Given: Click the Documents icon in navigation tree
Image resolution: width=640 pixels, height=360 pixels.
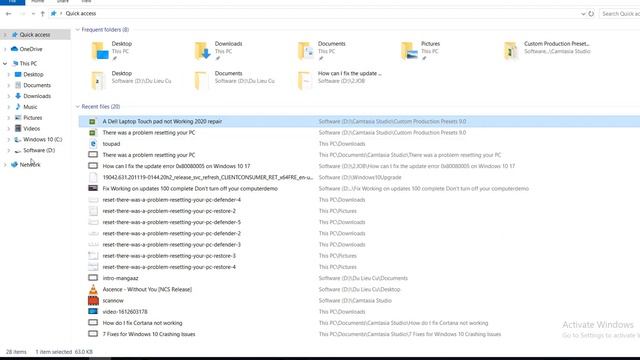Looking at the screenshot, I should [x=18, y=85].
